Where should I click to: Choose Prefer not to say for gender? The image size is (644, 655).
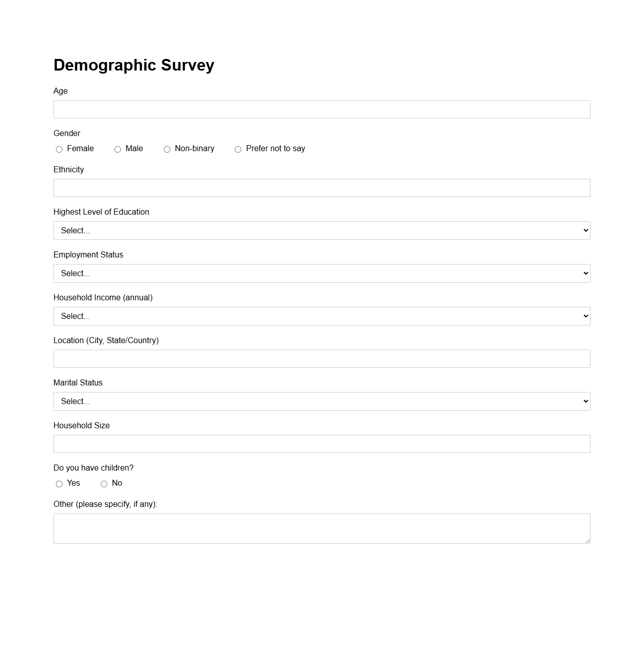[237, 149]
